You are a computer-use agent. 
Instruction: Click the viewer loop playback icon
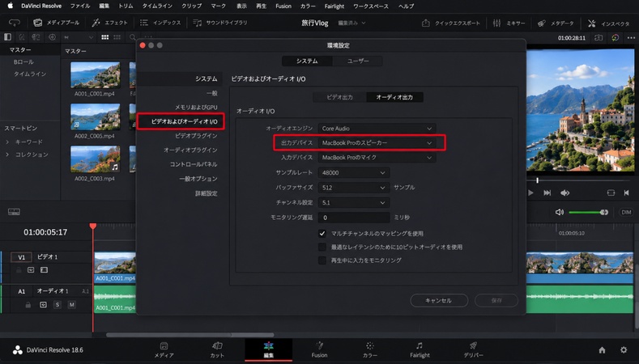point(611,193)
